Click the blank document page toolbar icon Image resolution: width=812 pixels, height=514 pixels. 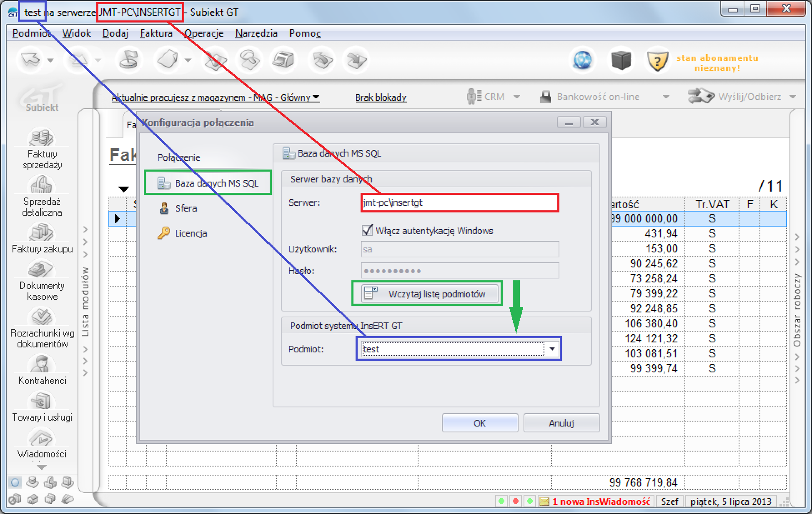[x=167, y=60]
